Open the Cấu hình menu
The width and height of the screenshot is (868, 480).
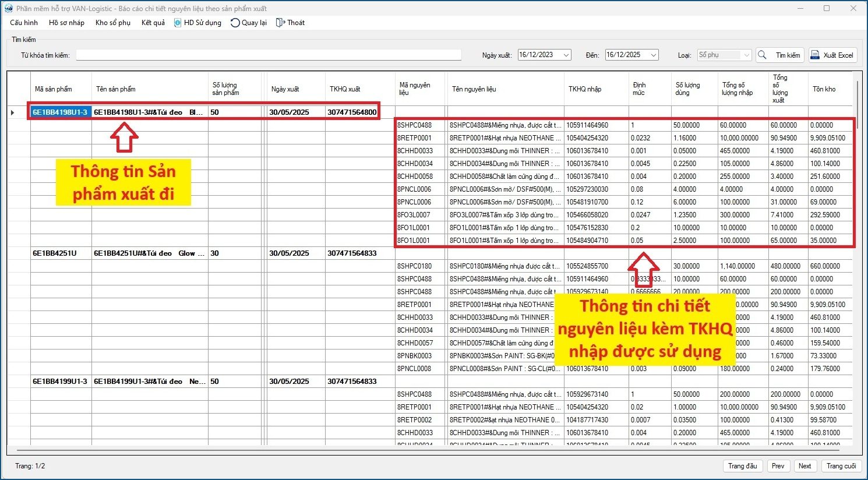pos(24,23)
